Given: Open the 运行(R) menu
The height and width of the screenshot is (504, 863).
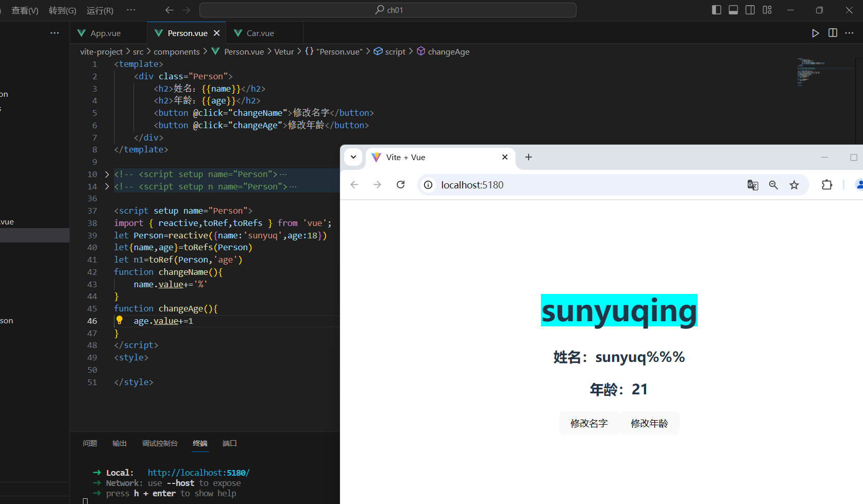Looking at the screenshot, I should click(100, 10).
